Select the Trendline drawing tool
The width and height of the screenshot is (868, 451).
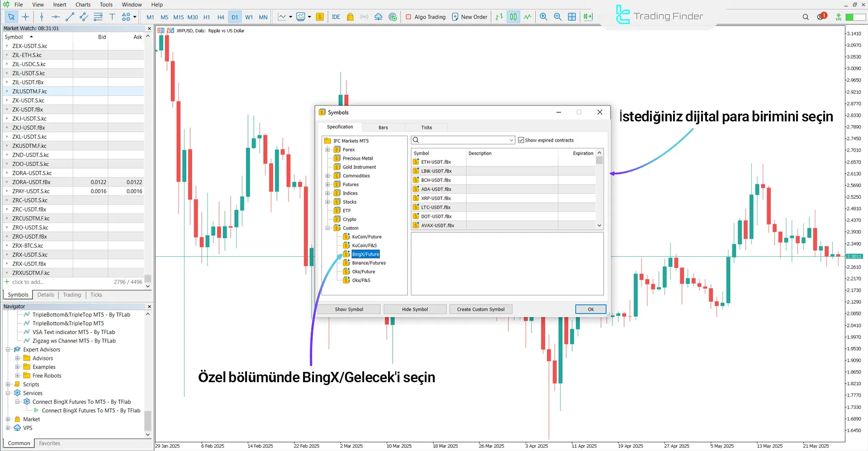tap(70, 17)
